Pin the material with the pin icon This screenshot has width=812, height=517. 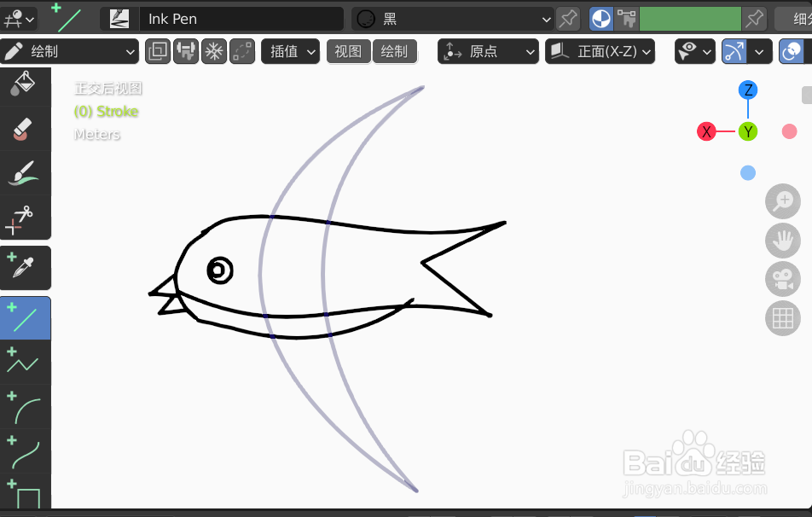pos(567,18)
